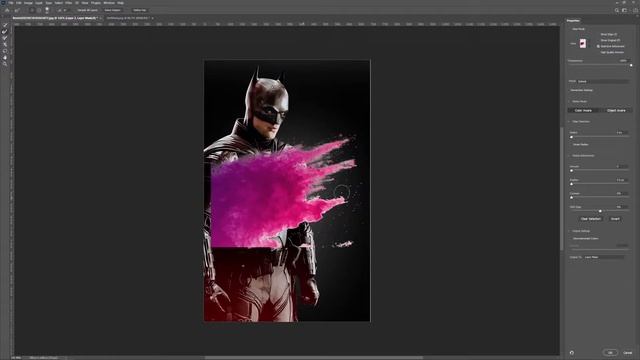This screenshot has width=640, height=360.
Task: Enable Show Edge checkbox
Action: (x=608, y=35)
